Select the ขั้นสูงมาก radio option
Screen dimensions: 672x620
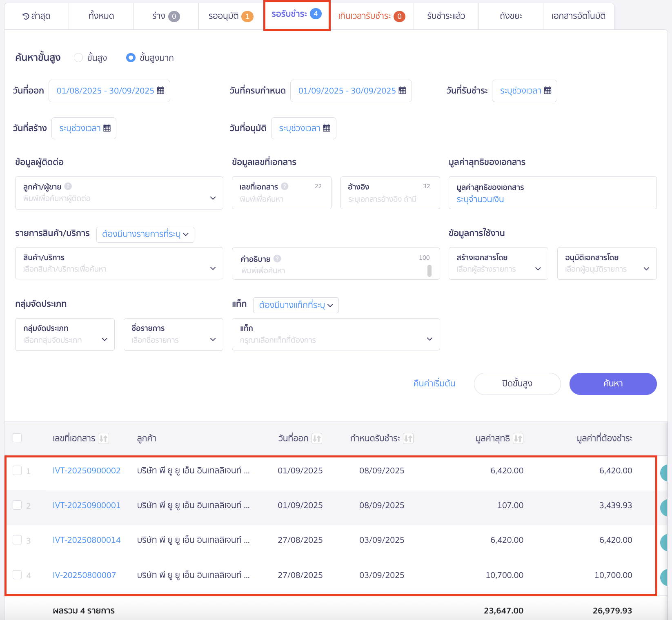click(131, 58)
